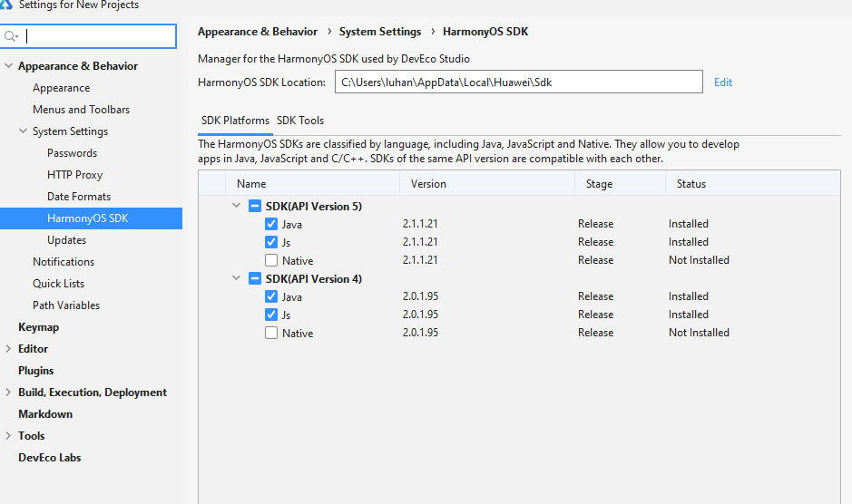Collapse the System Settings tree node

pos(23,131)
